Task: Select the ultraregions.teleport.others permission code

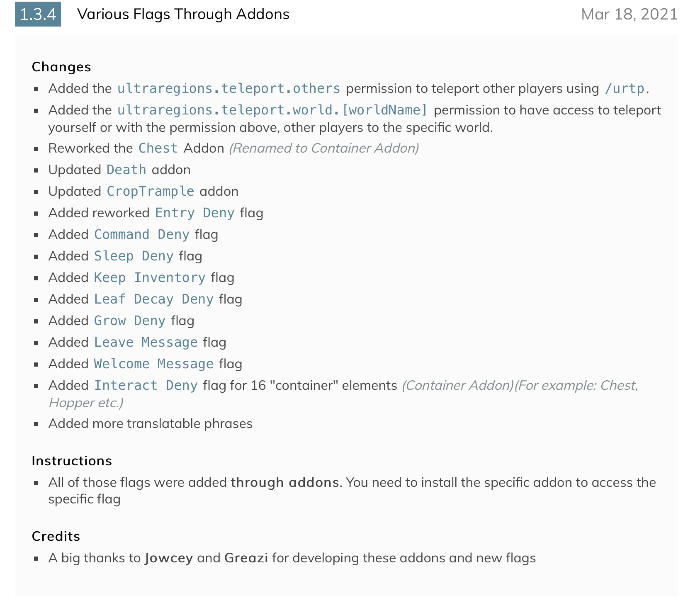Action: tap(229, 88)
